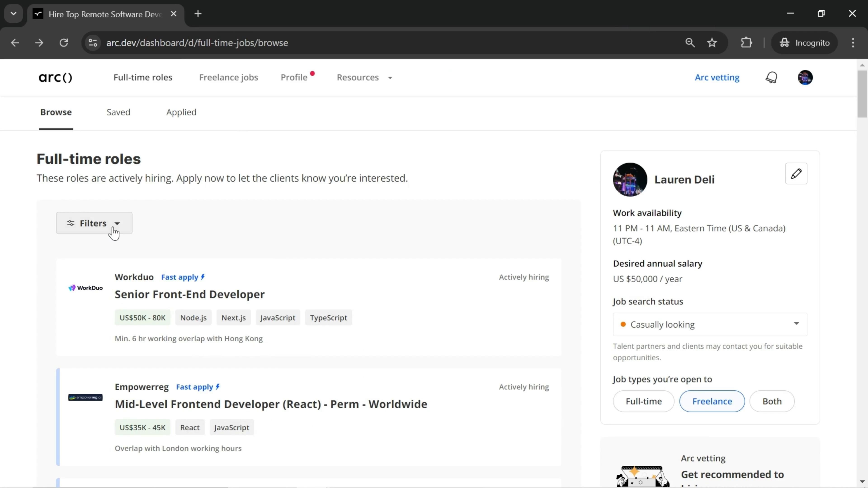868x488 pixels.
Task: Click the zoom magnifier icon in address bar
Action: [690, 43]
